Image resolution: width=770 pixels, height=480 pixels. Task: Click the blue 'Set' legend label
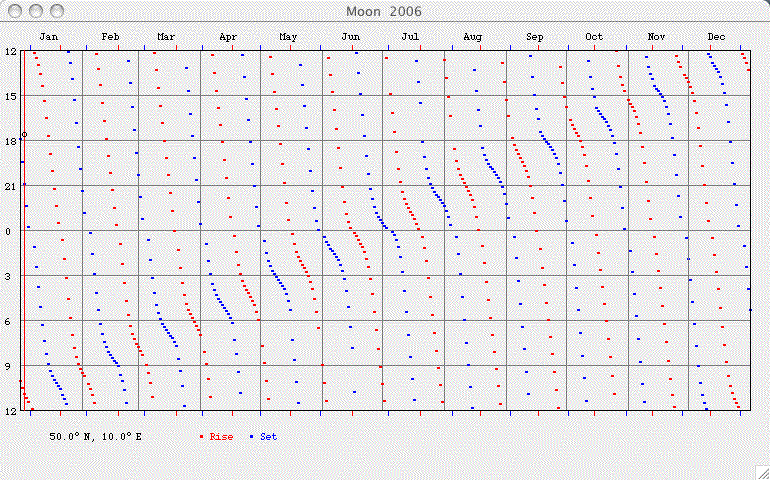point(269,437)
